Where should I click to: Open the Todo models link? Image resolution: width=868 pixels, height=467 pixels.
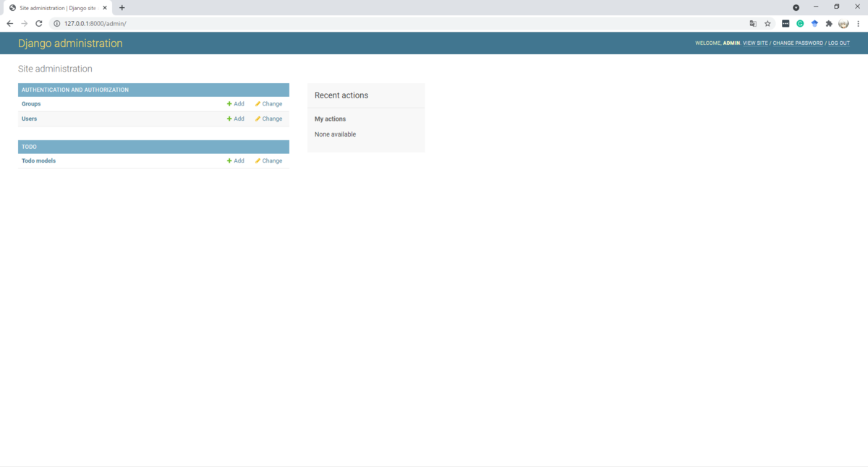(x=38, y=161)
